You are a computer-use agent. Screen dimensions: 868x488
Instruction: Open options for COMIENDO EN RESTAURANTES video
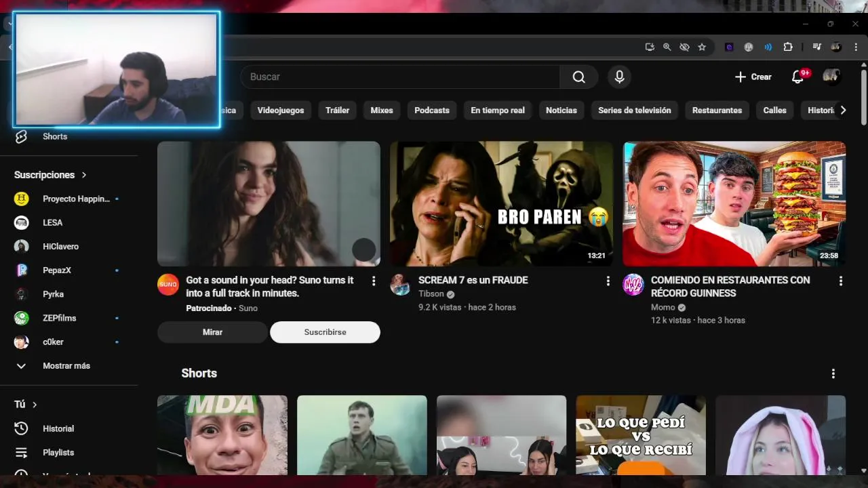(x=841, y=281)
